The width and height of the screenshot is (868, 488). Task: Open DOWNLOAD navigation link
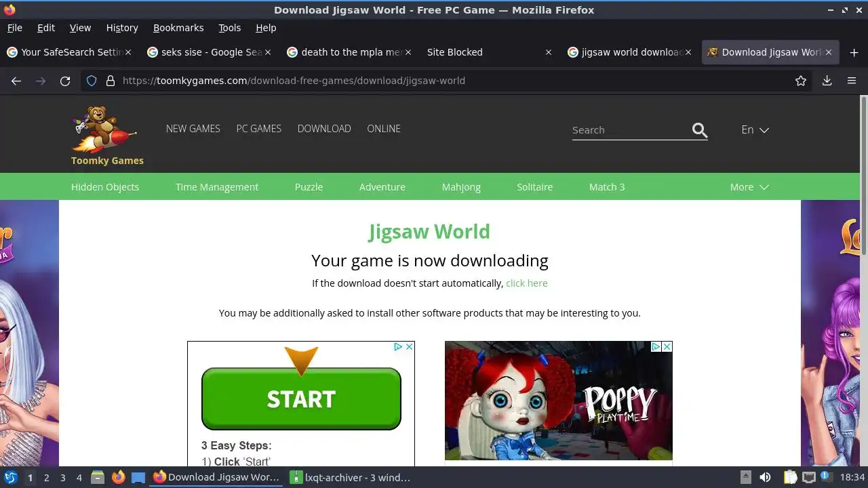click(x=324, y=129)
